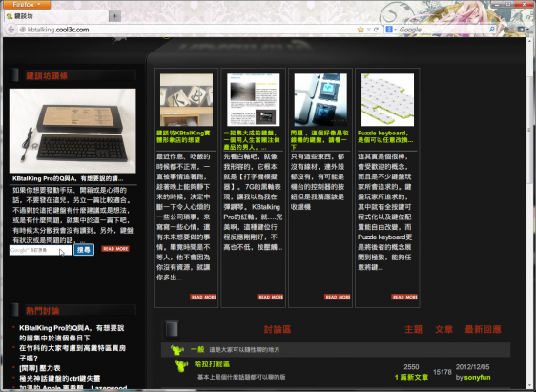536x392 pixels.
Task: Open 一把集大成的鍵盤 article title
Action: (x=252, y=140)
